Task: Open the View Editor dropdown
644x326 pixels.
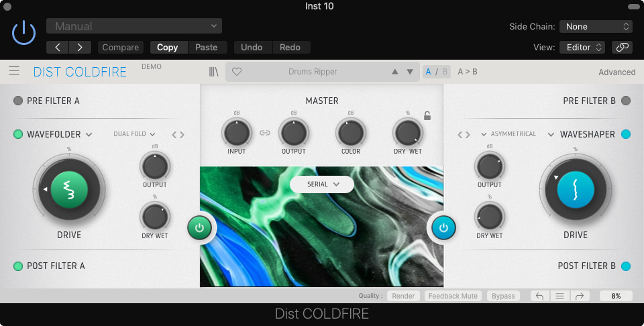Action: (x=583, y=47)
